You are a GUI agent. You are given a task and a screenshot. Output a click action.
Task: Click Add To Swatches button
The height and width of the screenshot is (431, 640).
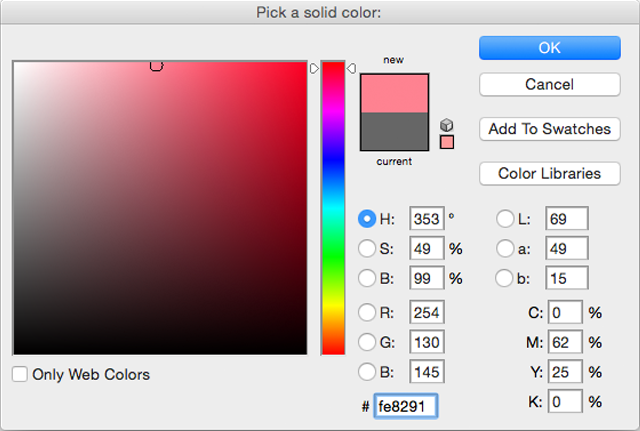549,129
